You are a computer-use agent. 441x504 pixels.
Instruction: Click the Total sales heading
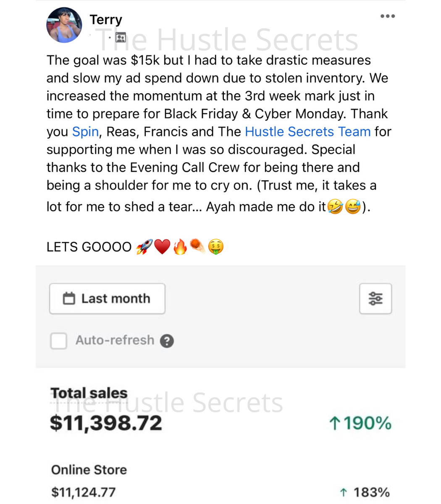(89, 393)
